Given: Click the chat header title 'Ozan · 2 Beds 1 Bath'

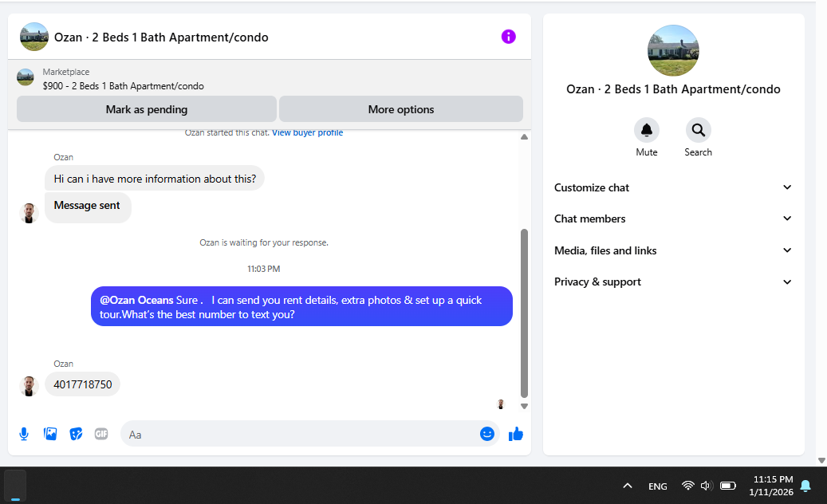Looking at the screenshot, I should coord(161,37).
